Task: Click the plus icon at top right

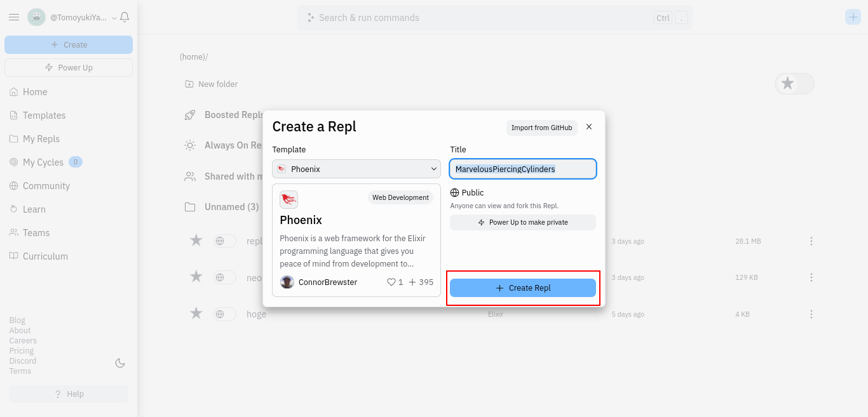Action: [x=853, y=17]
